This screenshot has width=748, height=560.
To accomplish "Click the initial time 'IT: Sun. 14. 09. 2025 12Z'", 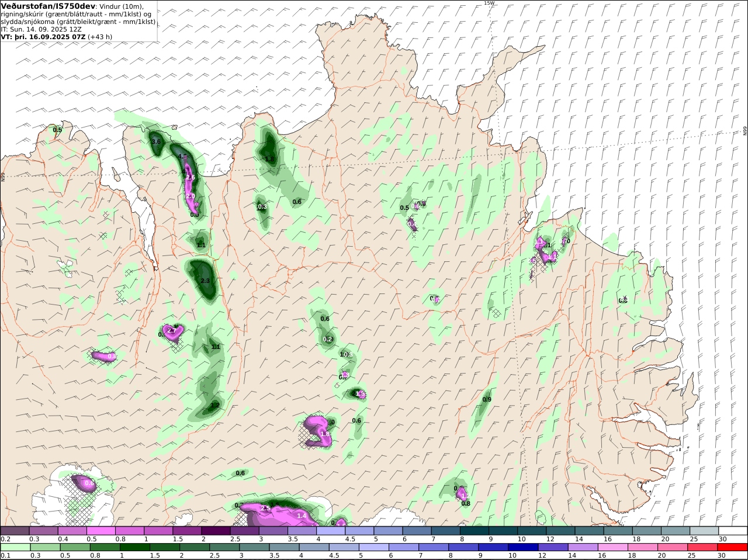I will coord(41,29).
